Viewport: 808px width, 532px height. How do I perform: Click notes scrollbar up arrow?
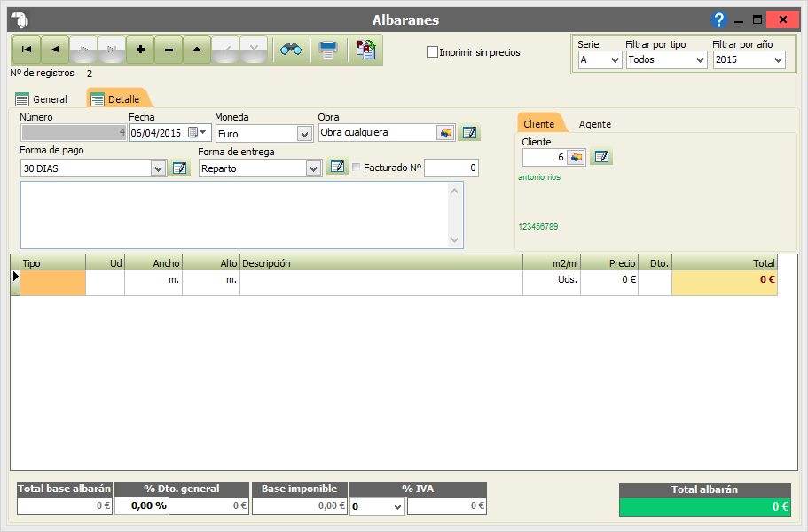[454, 191]
